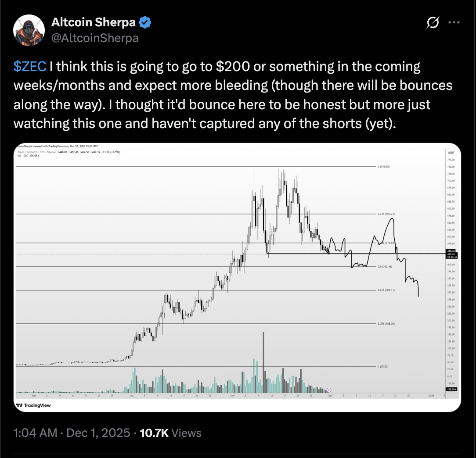Click the 0.786 (188.00) Fibonacci label
The image size is (476, 458).
tap(386, 324)
